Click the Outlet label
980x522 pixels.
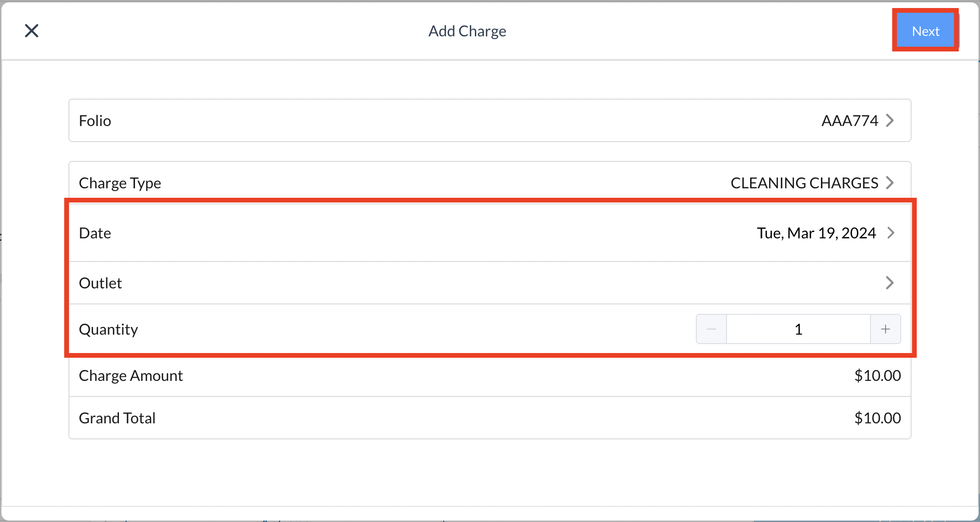[100, 283]
